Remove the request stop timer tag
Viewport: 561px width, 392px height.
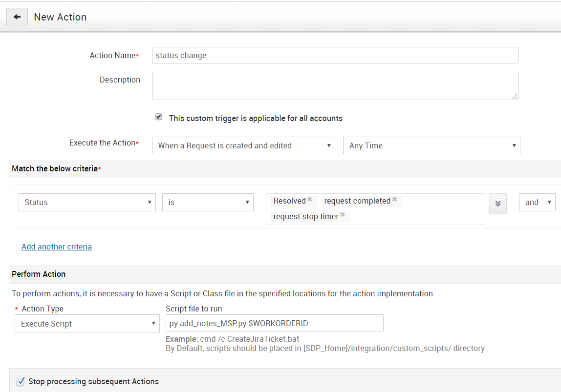coord(343,215)
